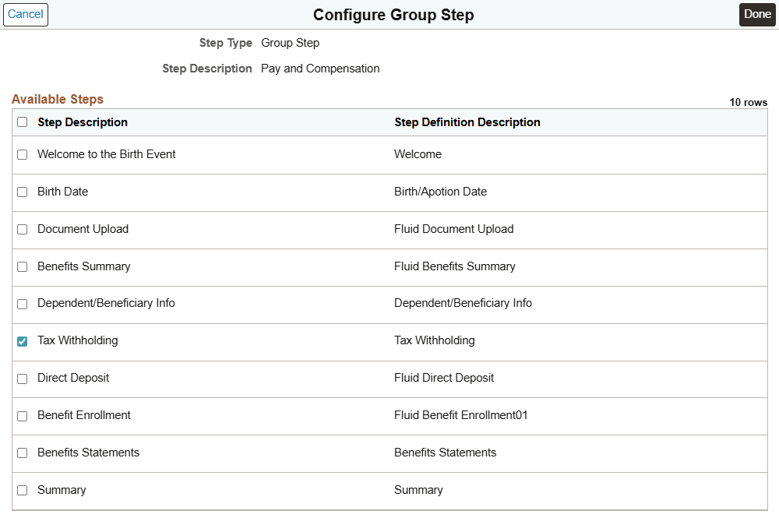The height and width of the screenshot is (532, 779).
Task: Click the Cancel button
Action: pos(26,14)
